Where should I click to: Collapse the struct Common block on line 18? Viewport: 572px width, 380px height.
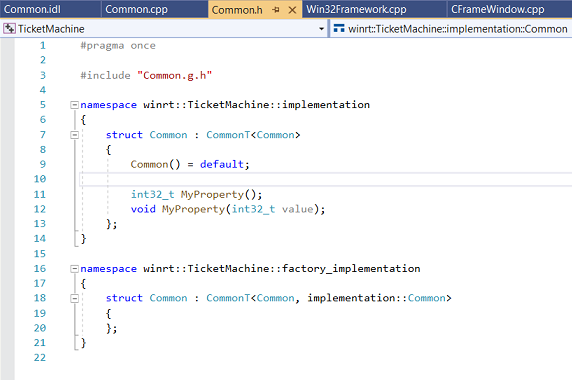pyautogui.click(x=74, y=299)
